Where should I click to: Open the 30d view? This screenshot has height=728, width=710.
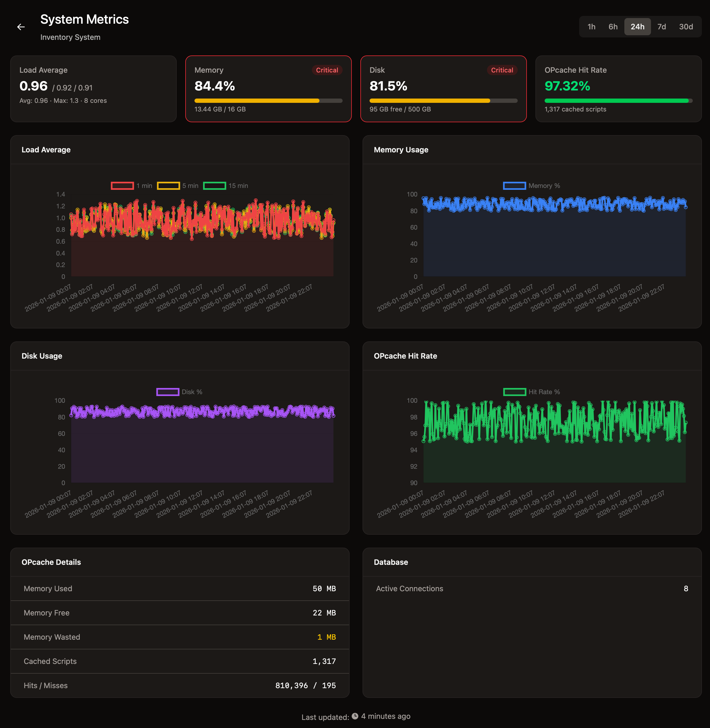pyautogui.click(x=686, y=26)
